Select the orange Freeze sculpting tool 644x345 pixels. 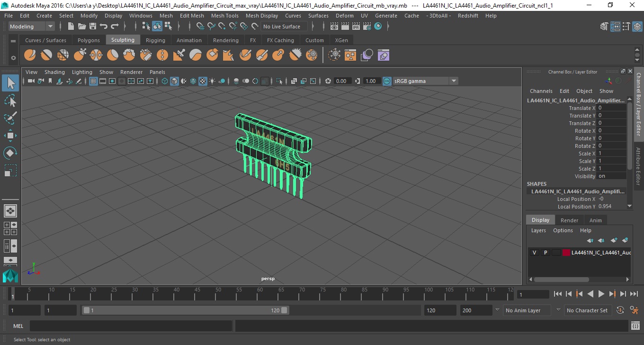(x=312, y=55)
